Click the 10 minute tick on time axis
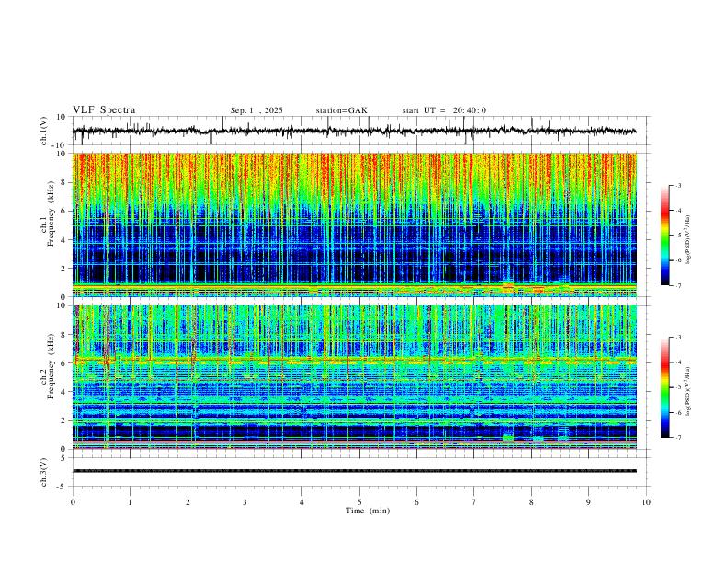The height and width of the screenshot is (563, 728). [x=646, y=502]
